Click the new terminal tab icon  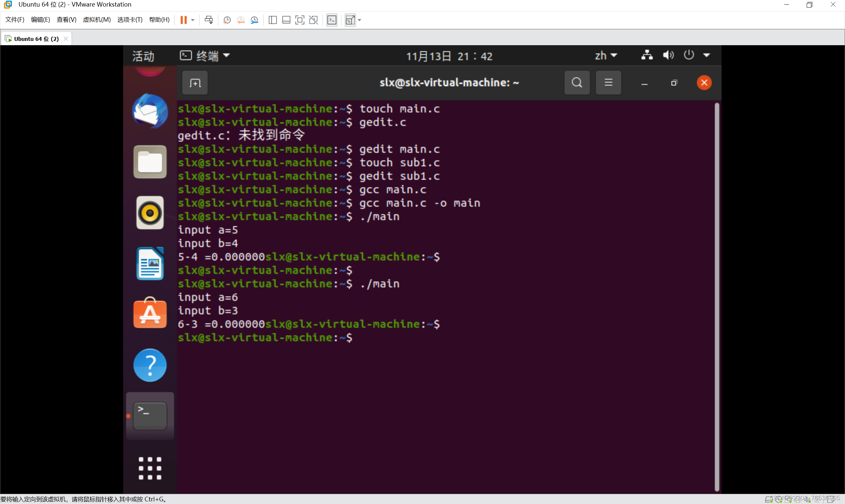(195, 83)
